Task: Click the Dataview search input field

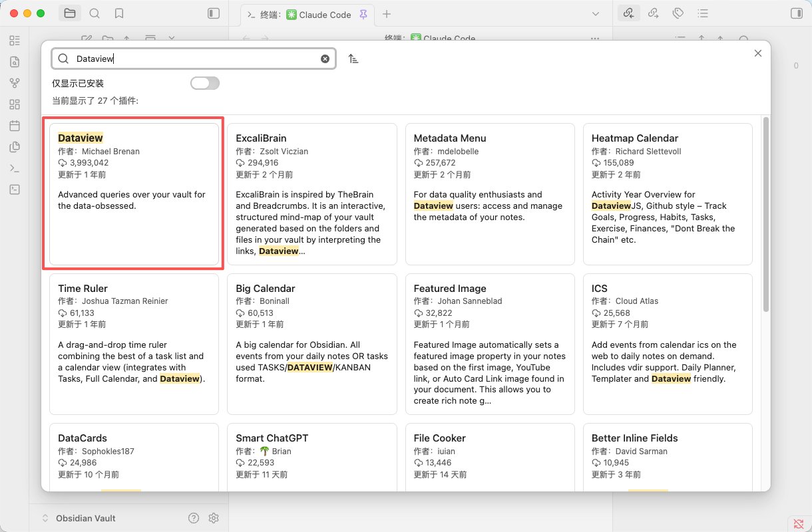Action: click(x=194, y=59)
